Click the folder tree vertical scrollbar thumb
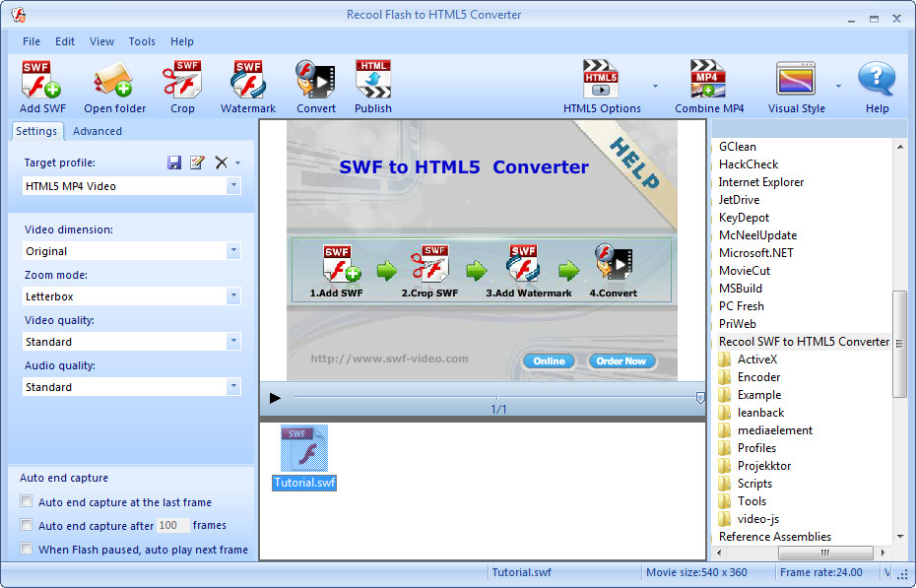The width and height of the screenshot is (916, 588). coord(899,344)
